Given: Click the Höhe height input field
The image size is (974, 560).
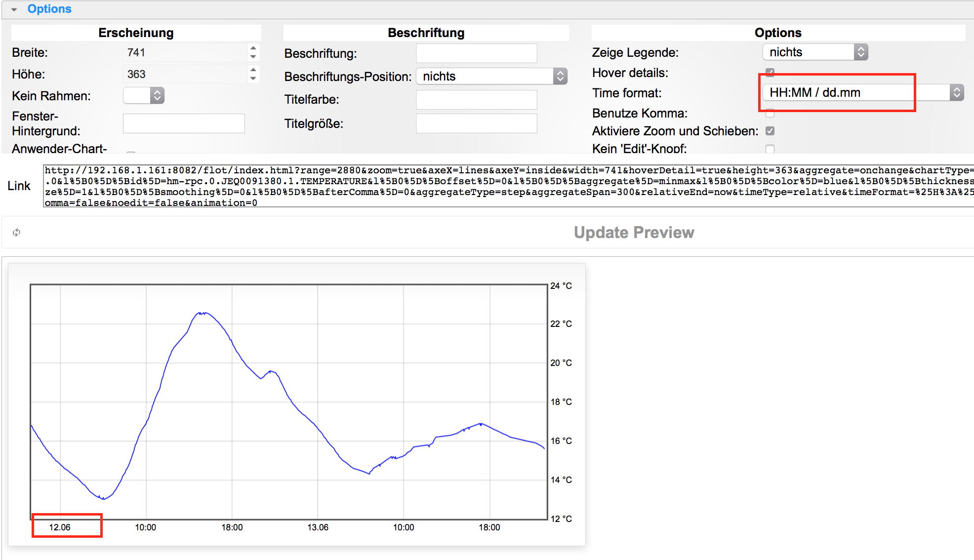Looking at the screenshot, I should [x=185, y=74].
